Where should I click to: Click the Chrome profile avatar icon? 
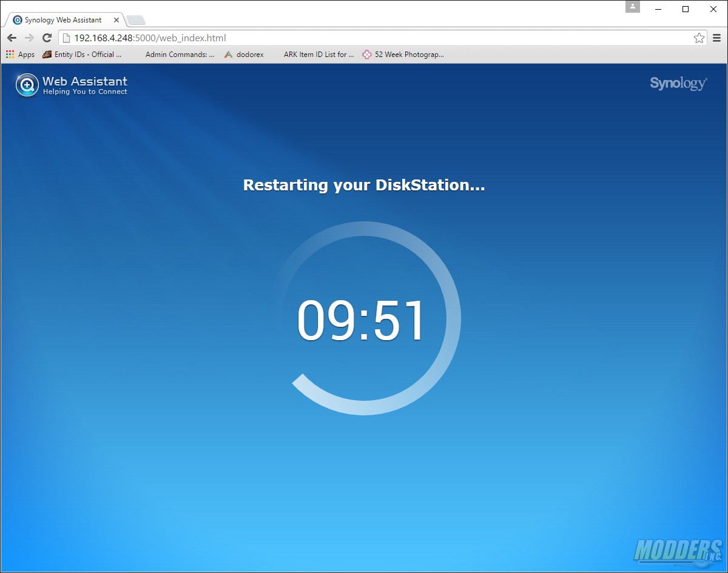(633, 7)
